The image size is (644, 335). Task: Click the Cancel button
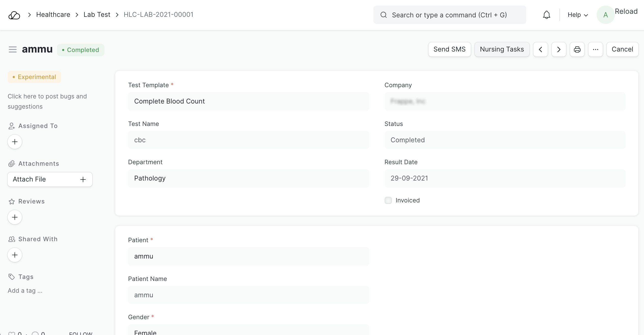tap(622, 49)
